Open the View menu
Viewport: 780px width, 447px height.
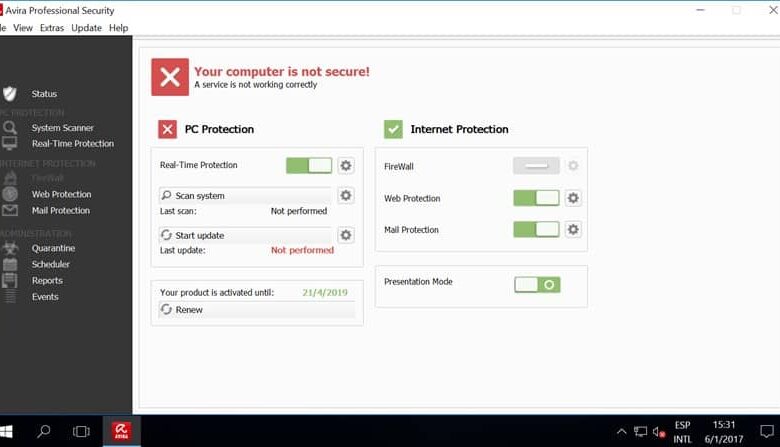click(x=23, y=28)
